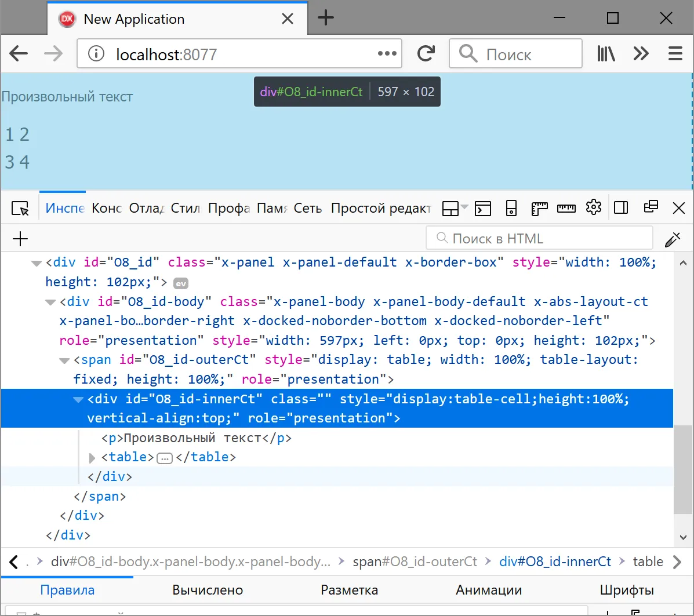Activate the element picker tool

[x=20, y=208]
